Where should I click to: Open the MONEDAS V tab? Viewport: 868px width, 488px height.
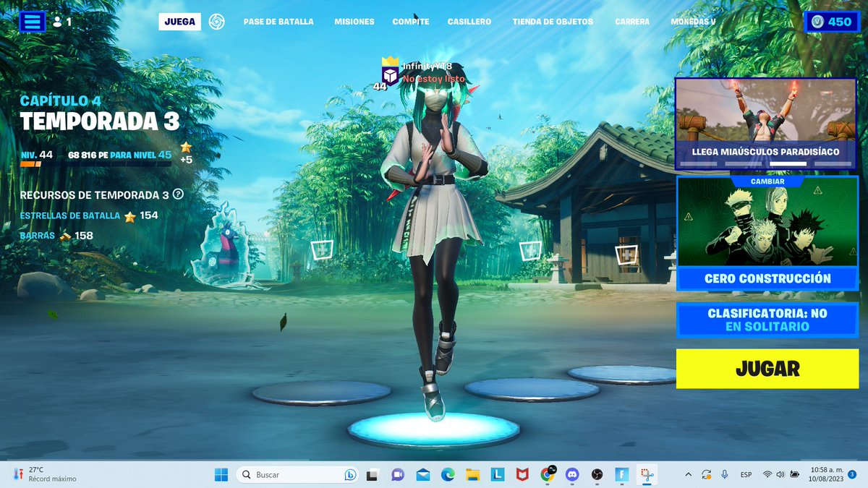tap(693, 22)
